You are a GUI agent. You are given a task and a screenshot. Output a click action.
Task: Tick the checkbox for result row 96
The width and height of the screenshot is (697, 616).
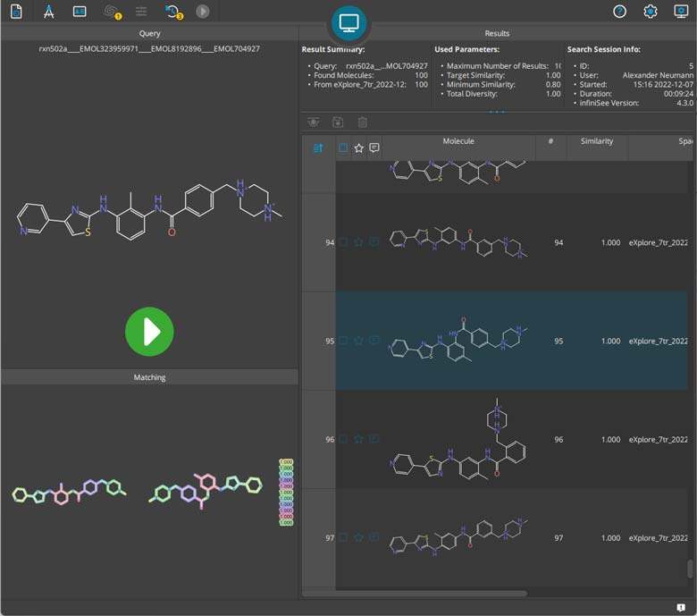(x=343, y=440)
